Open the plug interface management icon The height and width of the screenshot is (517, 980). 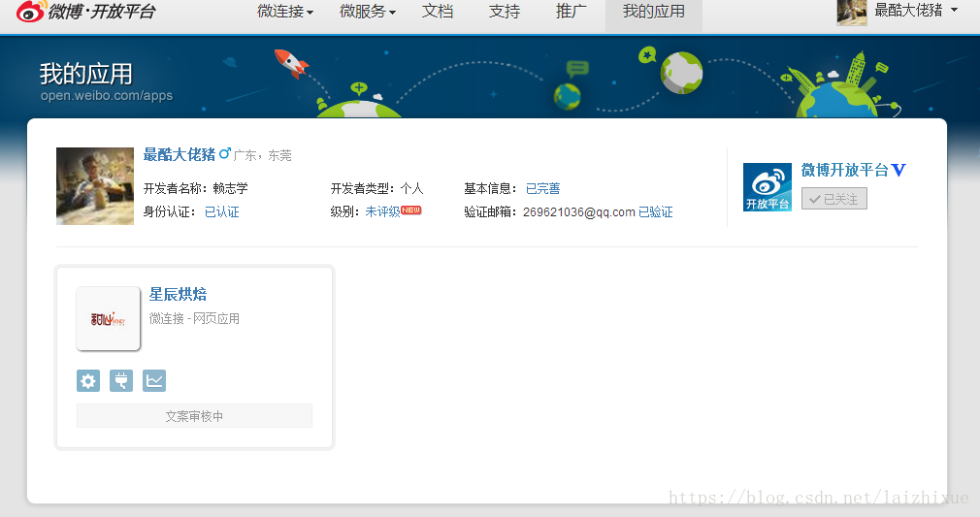[121, 380]
